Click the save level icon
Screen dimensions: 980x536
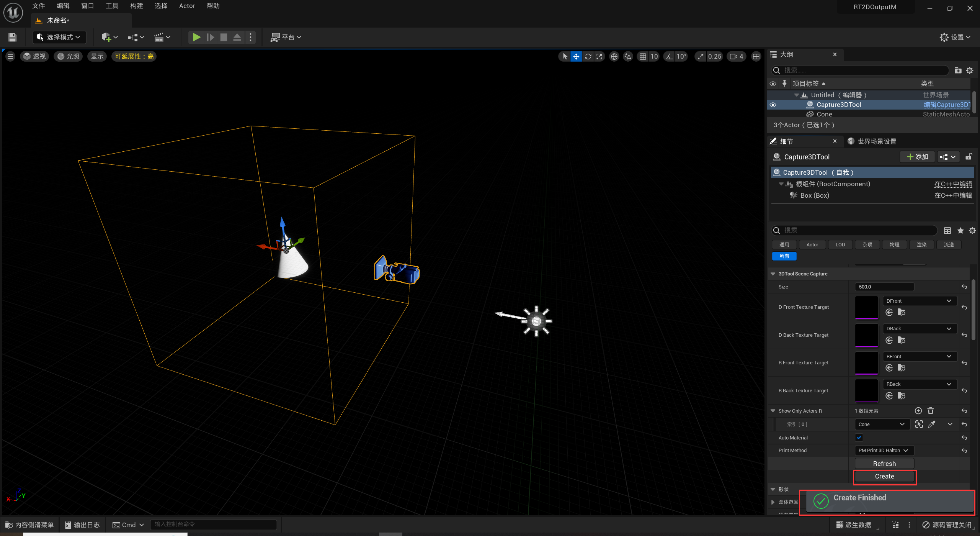click(x=12, y=37)
